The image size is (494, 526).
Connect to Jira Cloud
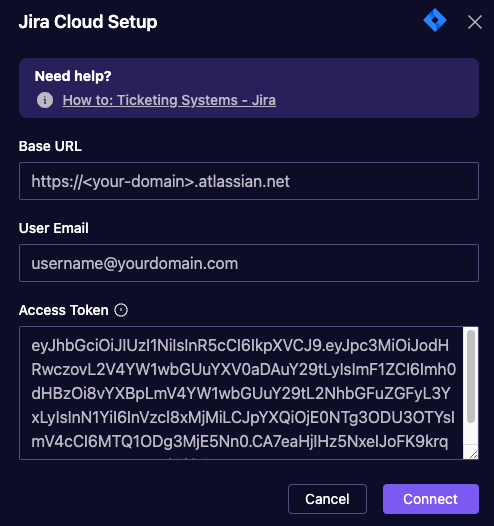(x=431, y=499)
